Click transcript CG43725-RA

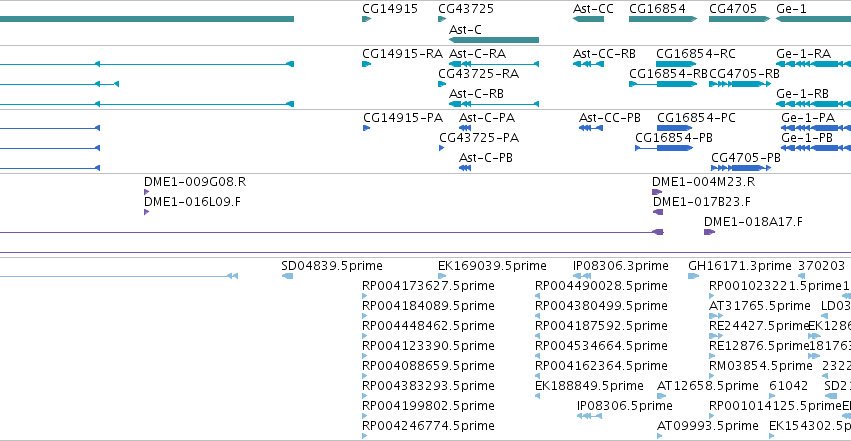[x=442, y=84]
